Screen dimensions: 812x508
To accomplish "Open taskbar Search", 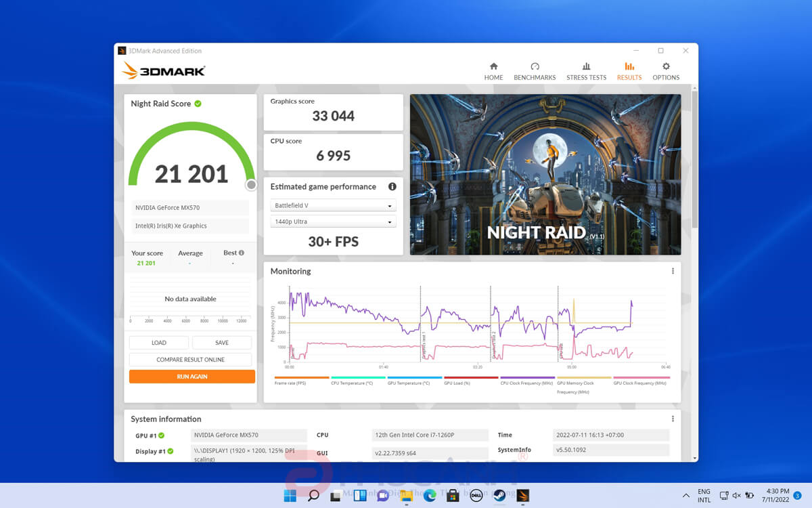I will point(313,496).
